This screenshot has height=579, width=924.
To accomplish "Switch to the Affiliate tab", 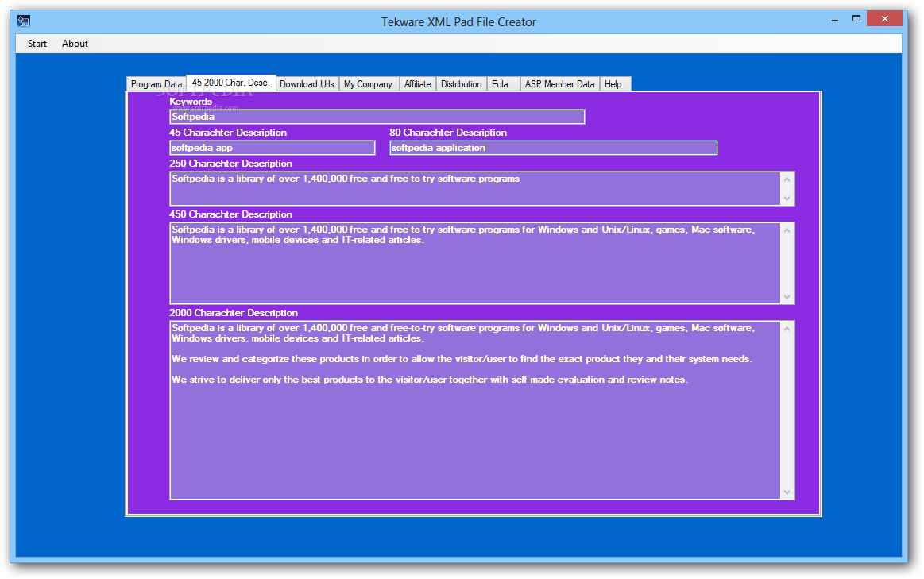I will (417, 84).
